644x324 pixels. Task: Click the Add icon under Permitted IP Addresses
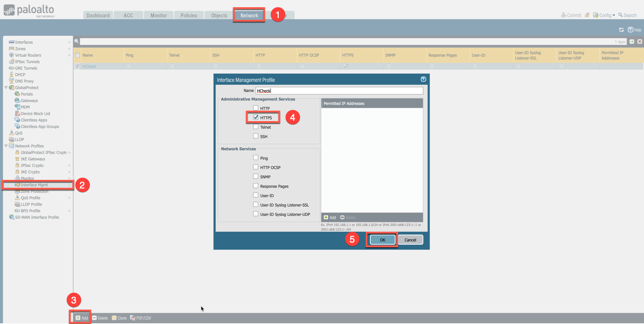(326, 218)
